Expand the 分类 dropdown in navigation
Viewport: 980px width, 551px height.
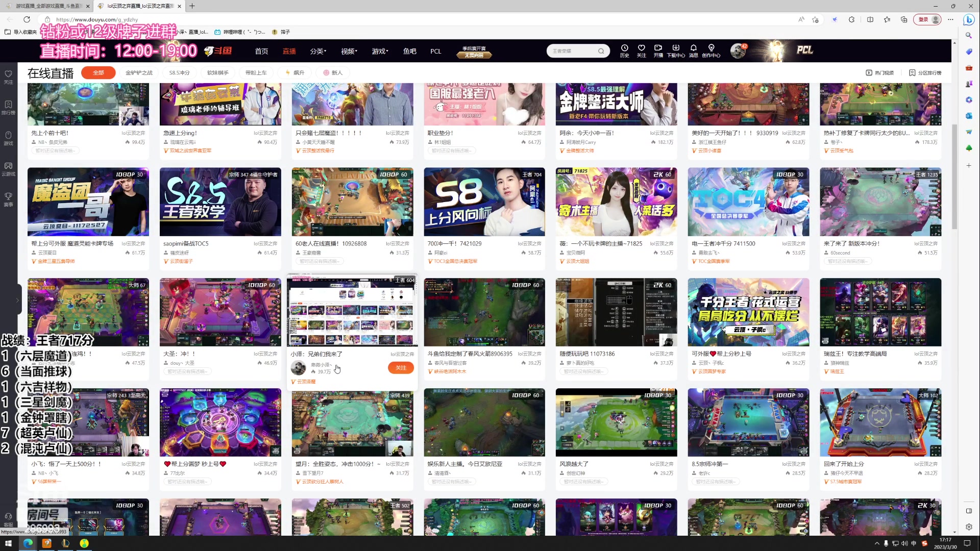tap(317, 52)
